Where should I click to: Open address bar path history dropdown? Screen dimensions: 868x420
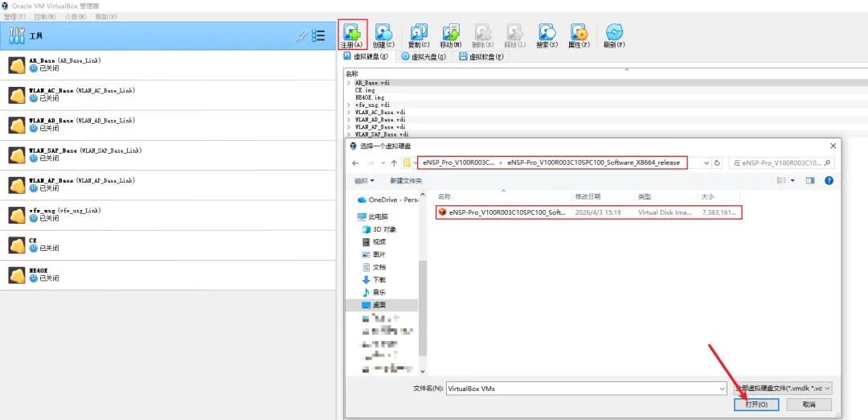pyautogui.click(x=706, y=163)
